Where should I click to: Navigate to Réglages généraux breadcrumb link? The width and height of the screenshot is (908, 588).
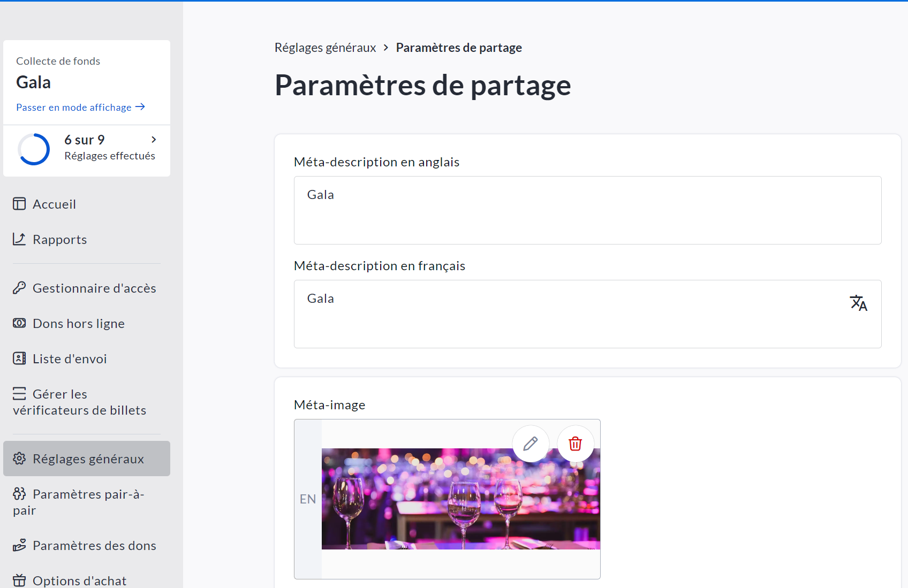click(325, 48)
